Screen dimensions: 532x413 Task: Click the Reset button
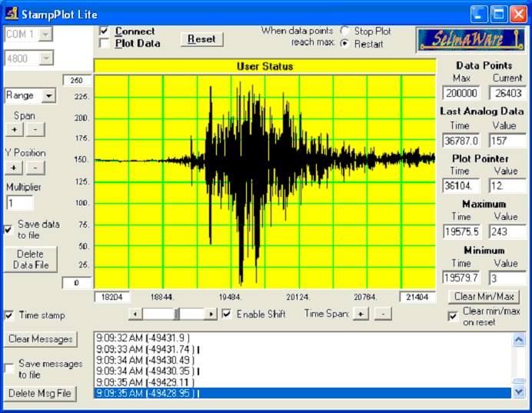202,39
